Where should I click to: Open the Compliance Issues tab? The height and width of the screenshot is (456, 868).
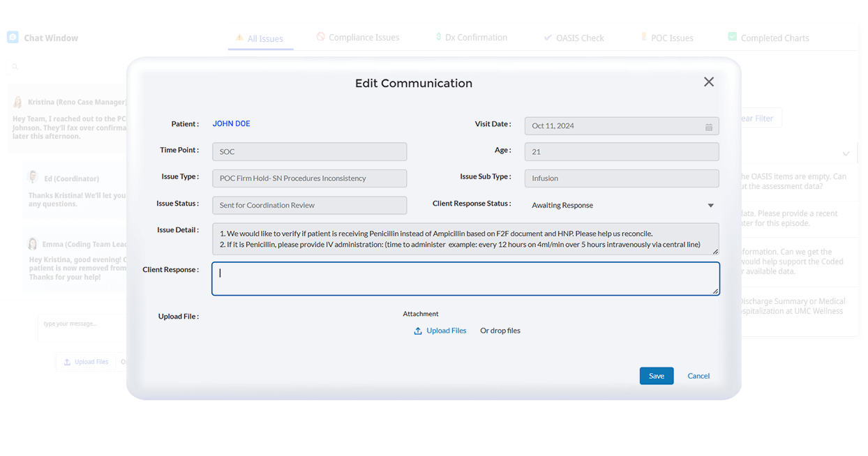tap(364, 38)
